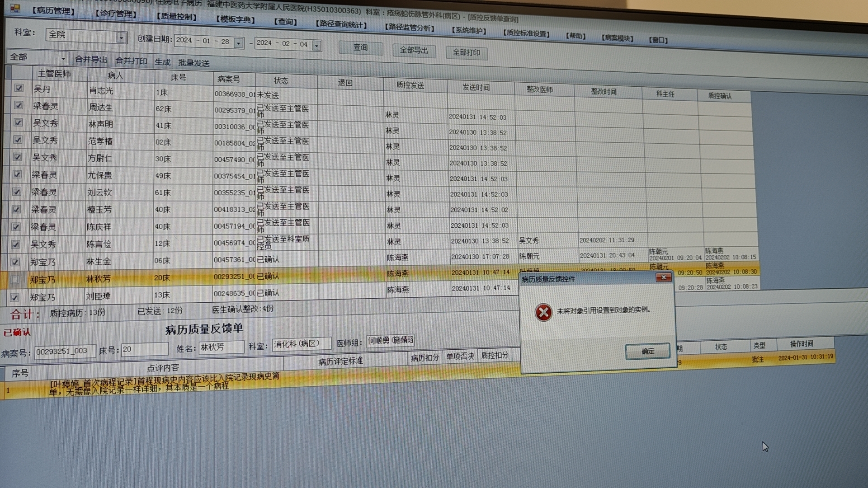This screenshot has height=488, width=868.
Task: Click the 全部导出 button
Action: (x=414, y=50)
